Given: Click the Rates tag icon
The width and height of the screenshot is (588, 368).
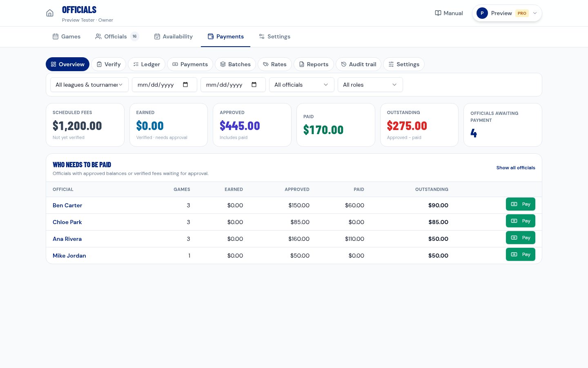Looking at the screenshot, I should pos(266,64).
